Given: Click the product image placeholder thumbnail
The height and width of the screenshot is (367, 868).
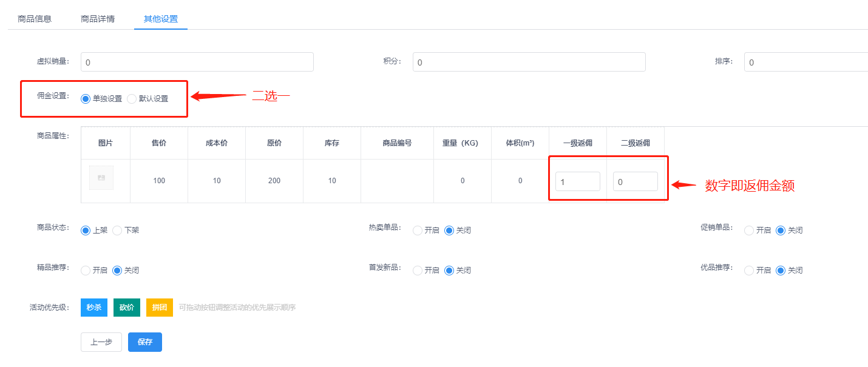Looking at the screenshot, I should click(101, 178).
